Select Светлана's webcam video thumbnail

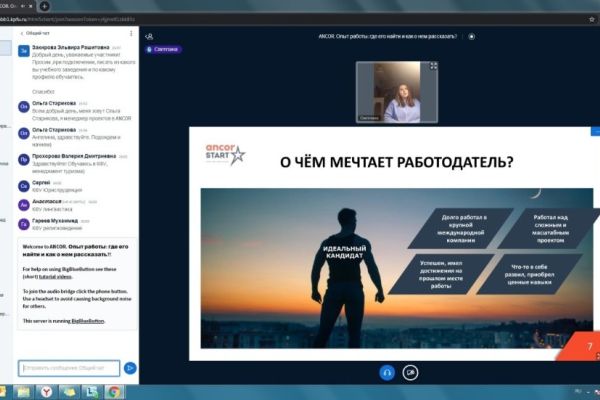tap(397, 92)
